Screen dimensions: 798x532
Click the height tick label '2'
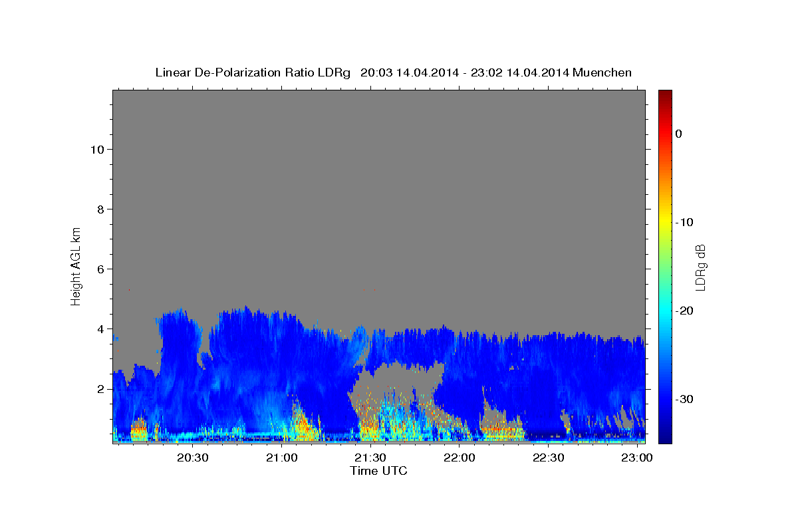pyautogui.click(x=100, y=388)
